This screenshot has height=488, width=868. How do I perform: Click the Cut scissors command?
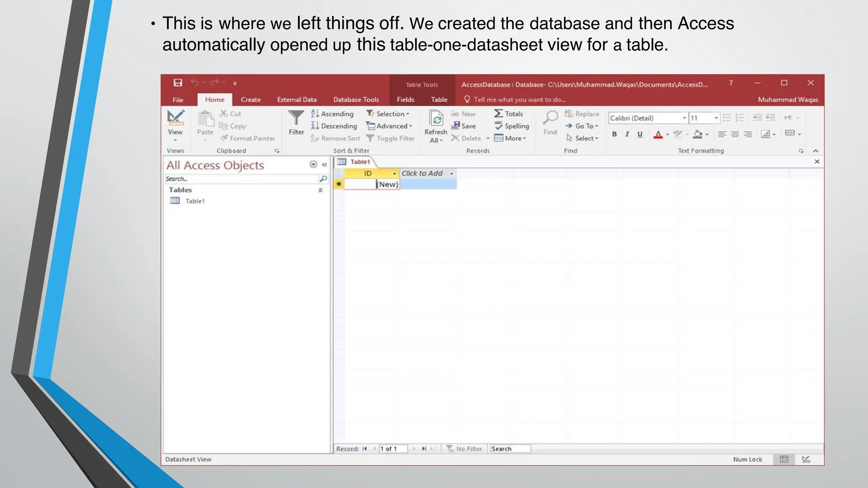pyautogui.click(x=230, y=114)
